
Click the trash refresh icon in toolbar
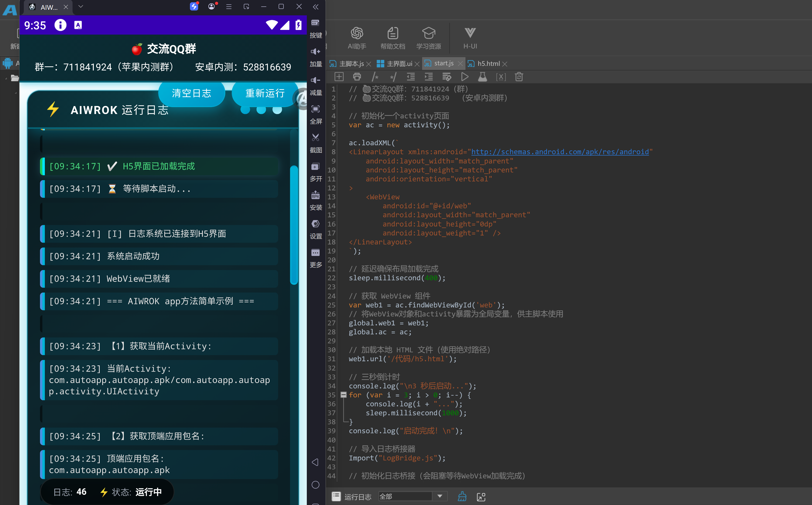click(519, 77)
